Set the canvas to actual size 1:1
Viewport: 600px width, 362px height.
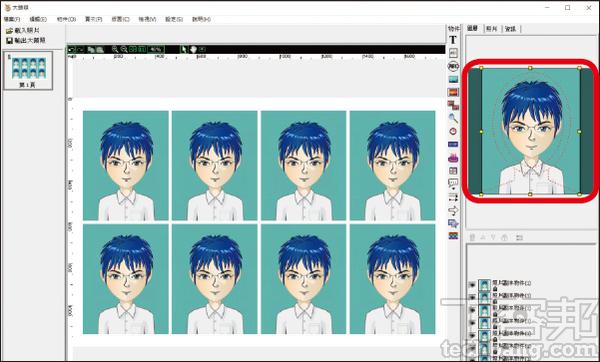click(142, 49)
